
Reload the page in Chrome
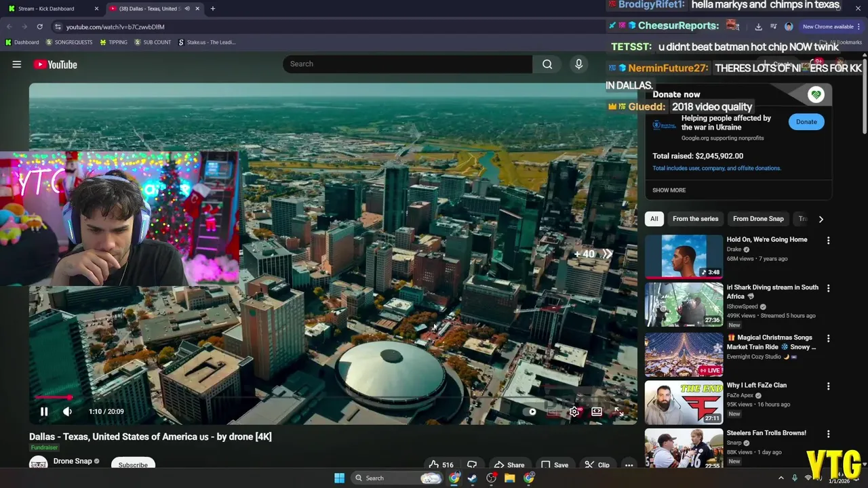point(39,26)
